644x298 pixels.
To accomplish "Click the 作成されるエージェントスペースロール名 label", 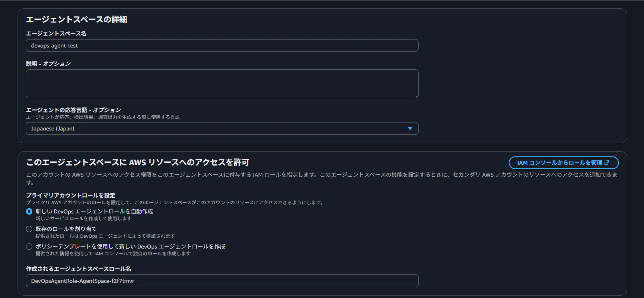I will coord(79,269).
